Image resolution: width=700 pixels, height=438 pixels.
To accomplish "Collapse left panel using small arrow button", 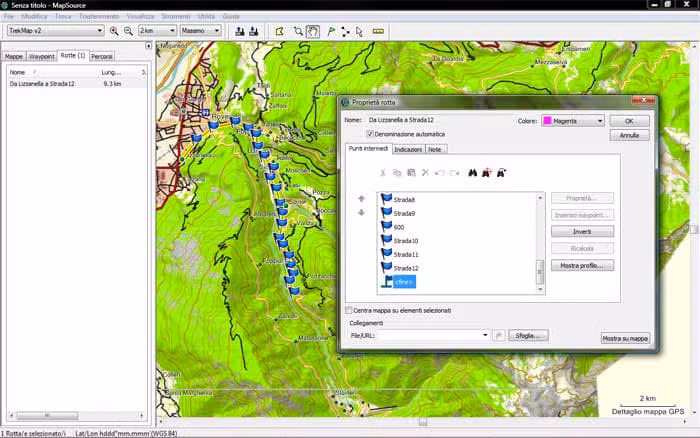I will click(149, 46).
